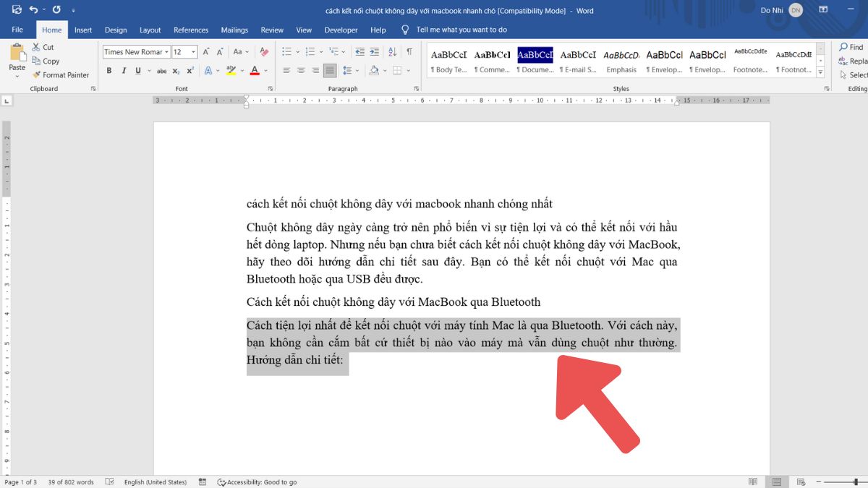Apply the Emphasis style from the gallery
Screen dimensions: 868x488
[x=621, y=61]
